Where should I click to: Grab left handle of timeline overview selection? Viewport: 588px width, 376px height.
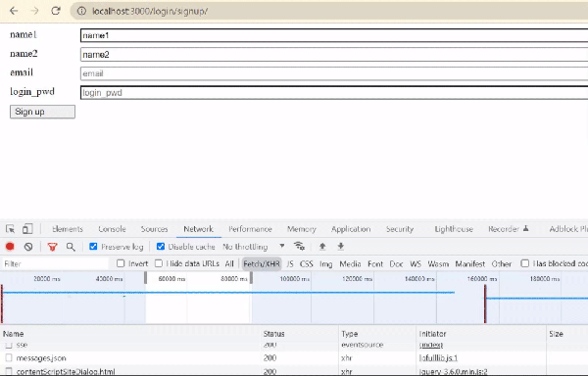[x=145, y=277]
